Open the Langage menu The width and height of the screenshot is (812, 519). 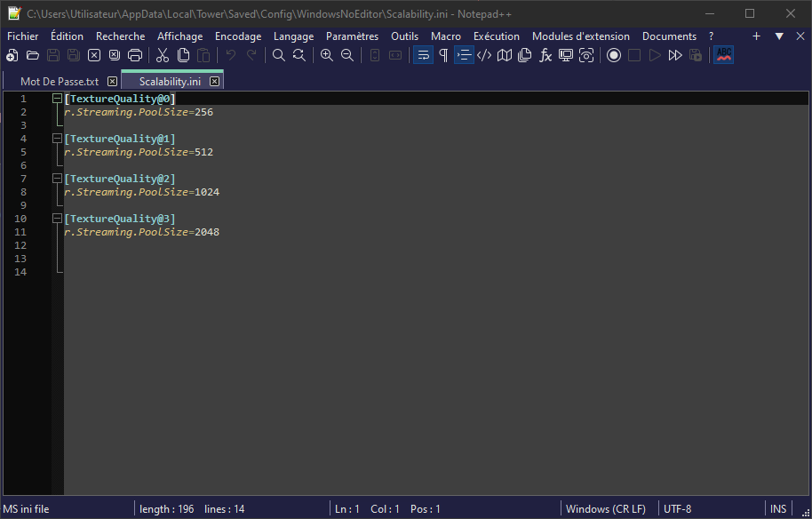(294, 36)
